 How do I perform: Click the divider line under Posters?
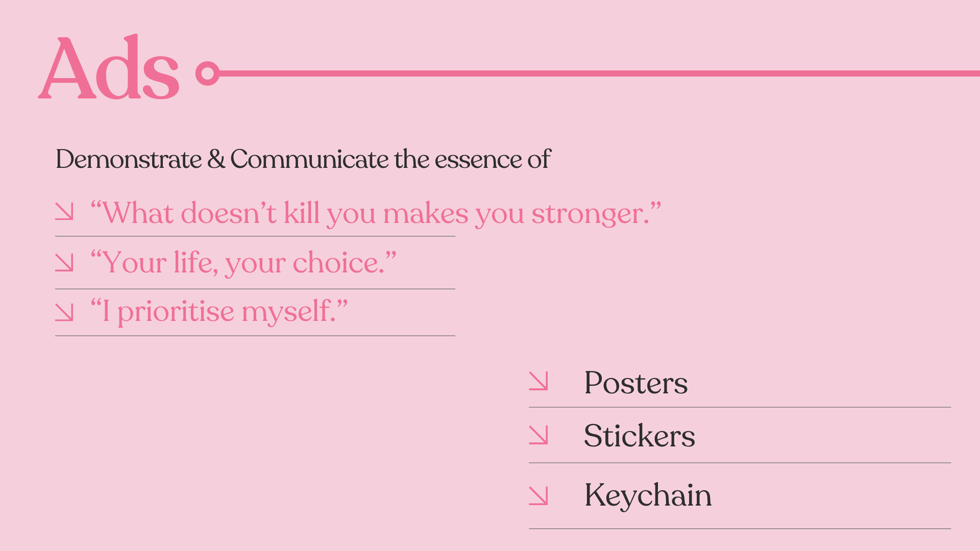740,407
